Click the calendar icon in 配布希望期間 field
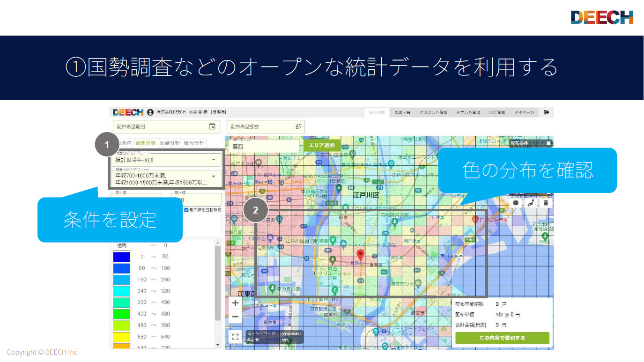 [x=212, y=126]
